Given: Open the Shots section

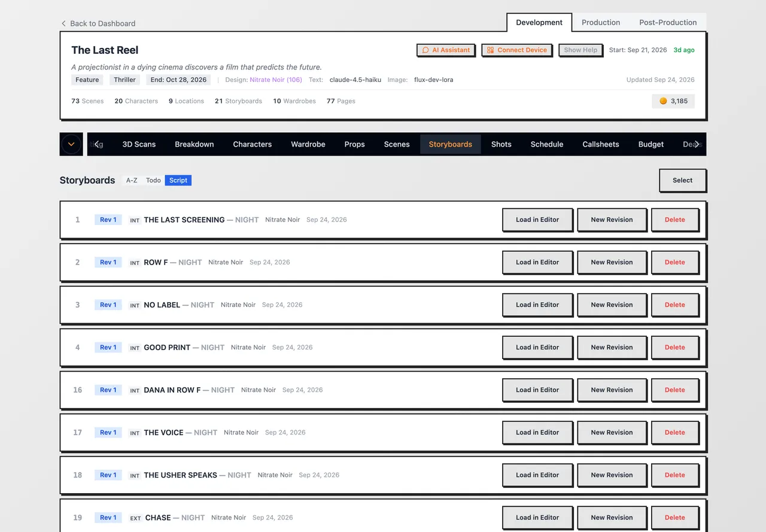Looking at the screenshot, I should coord(501,144).
